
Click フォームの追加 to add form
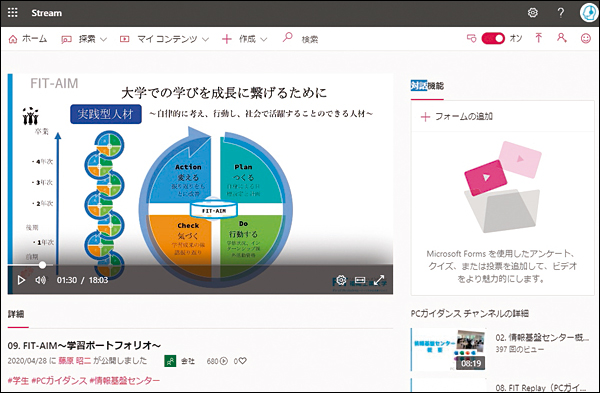click(457, 116)
